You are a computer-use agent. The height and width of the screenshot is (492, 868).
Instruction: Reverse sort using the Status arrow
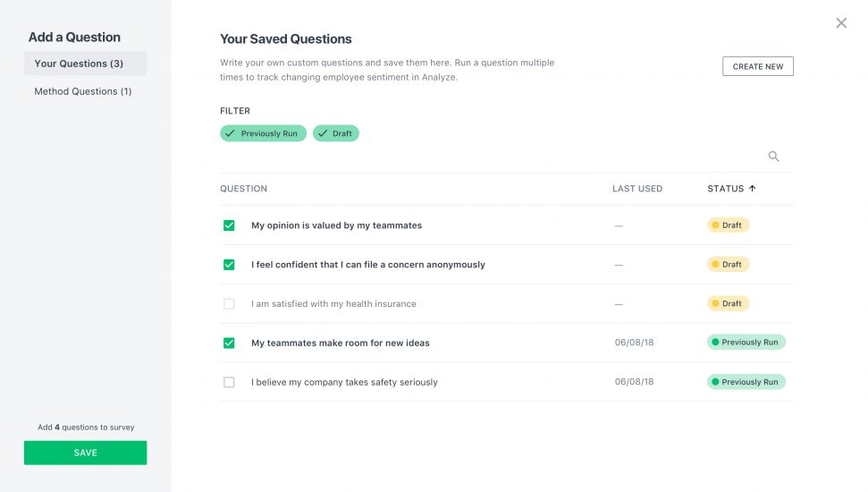tap(753, 189)
